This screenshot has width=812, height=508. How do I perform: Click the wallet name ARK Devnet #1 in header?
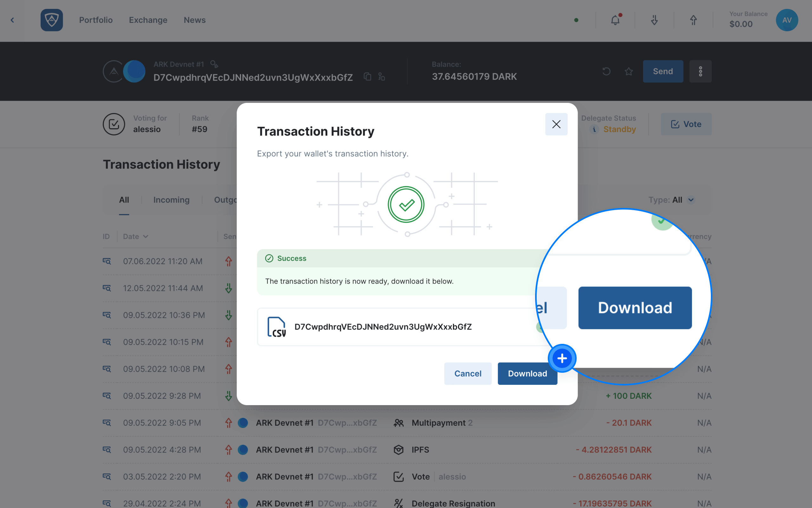click(179, 64)
